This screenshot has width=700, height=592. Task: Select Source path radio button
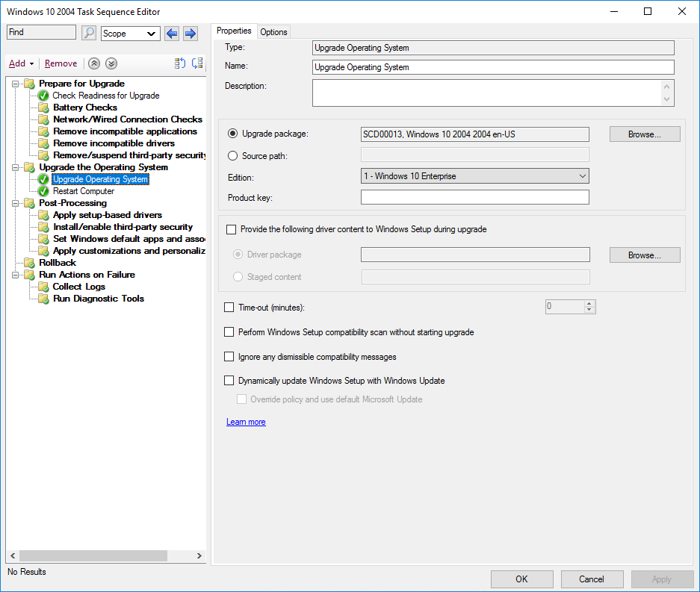232,156
